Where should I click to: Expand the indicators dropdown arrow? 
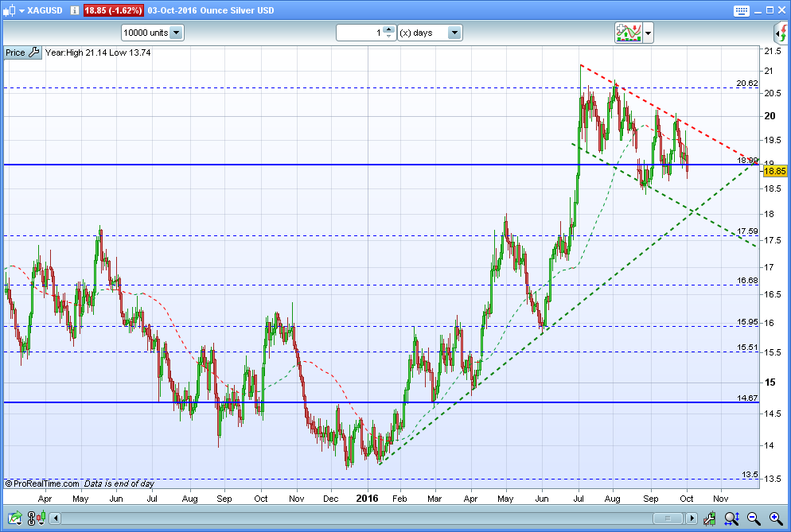(649, 33)
